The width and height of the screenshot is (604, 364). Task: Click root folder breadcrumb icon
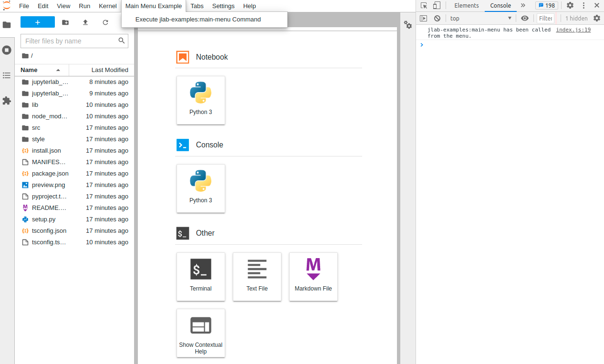tap(25, 56)
